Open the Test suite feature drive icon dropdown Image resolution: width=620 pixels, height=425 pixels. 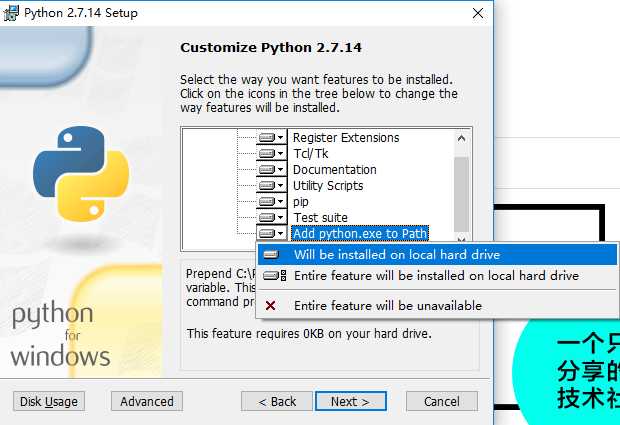271,217
